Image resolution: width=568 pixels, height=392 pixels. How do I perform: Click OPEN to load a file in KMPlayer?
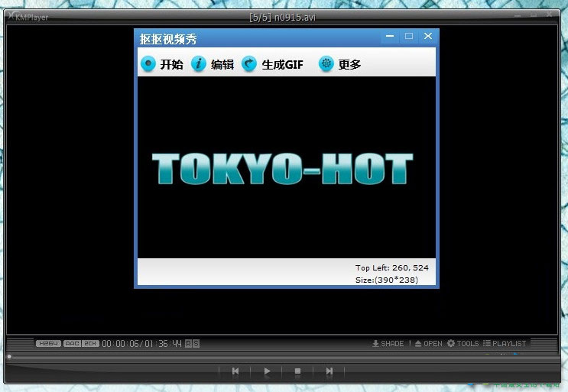429,344
